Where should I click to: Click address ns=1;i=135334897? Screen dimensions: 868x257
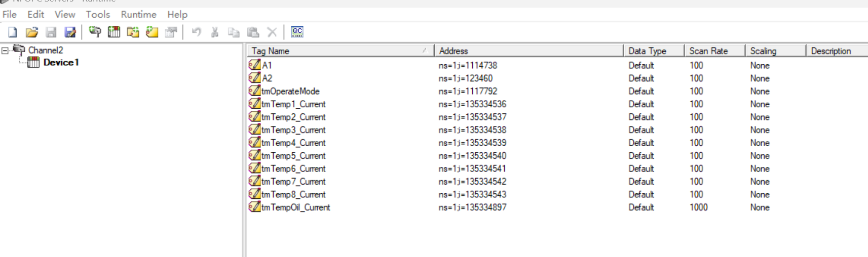[472, 207]
